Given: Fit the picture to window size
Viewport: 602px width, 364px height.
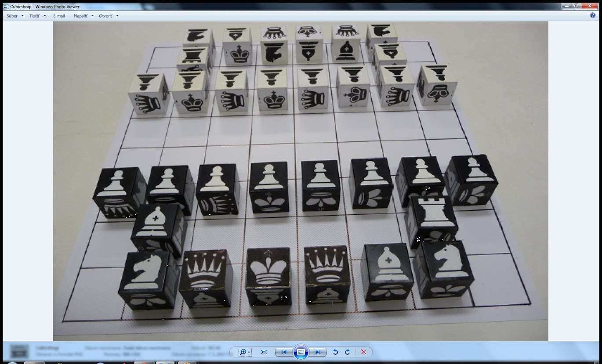Looking at the screenshot, I should tap(264, 352).
